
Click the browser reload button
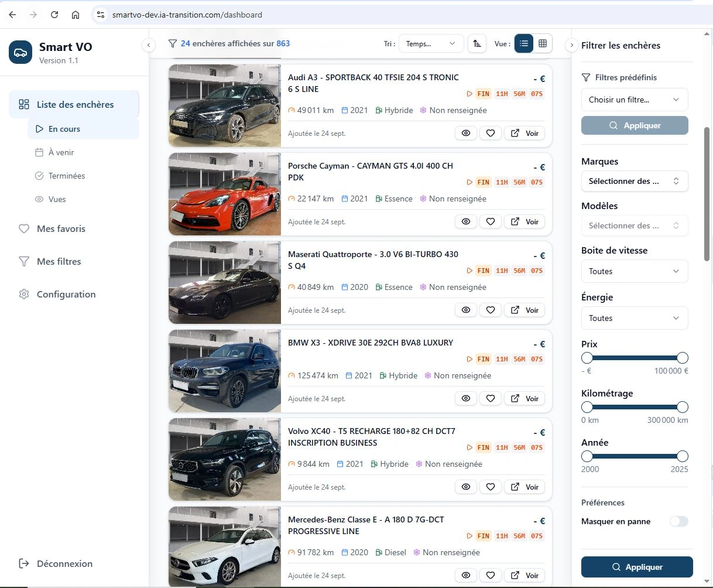tap(54, 15)
